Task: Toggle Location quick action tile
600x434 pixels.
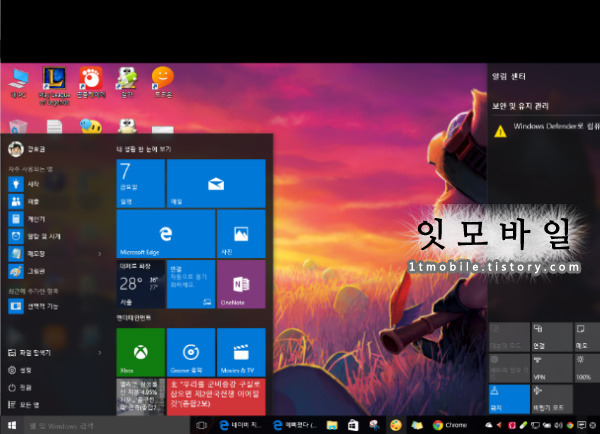Action: coord(509,399)
